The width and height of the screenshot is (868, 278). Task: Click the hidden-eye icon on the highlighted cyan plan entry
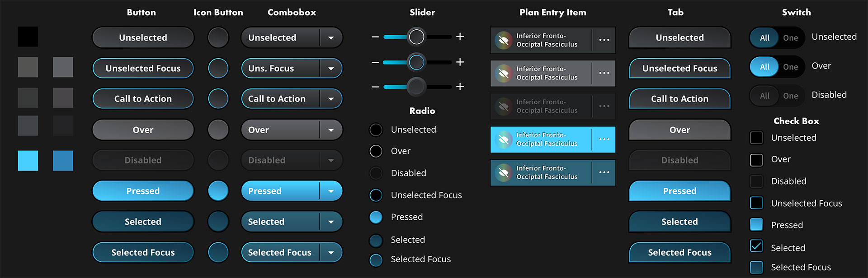coord(503,139)
